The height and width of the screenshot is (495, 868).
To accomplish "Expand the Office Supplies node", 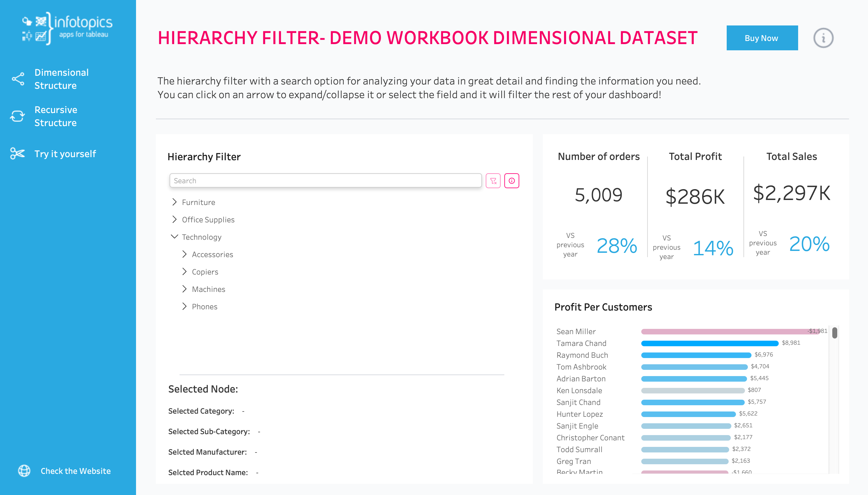I will (175, 220).
